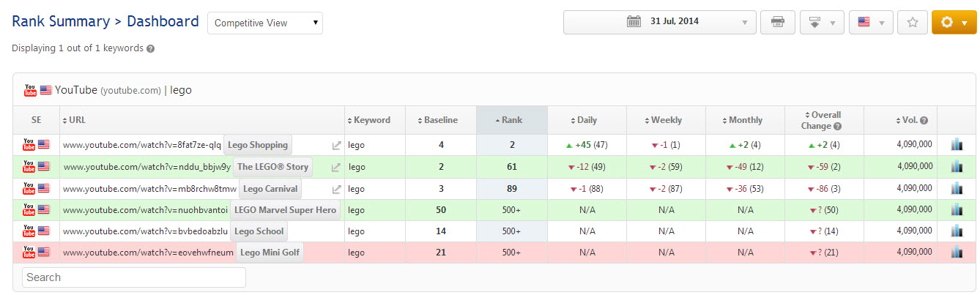This screenshot has height=295, width=980.
Task: Click external link icon beside Lego Shopping
Action: 336,146
